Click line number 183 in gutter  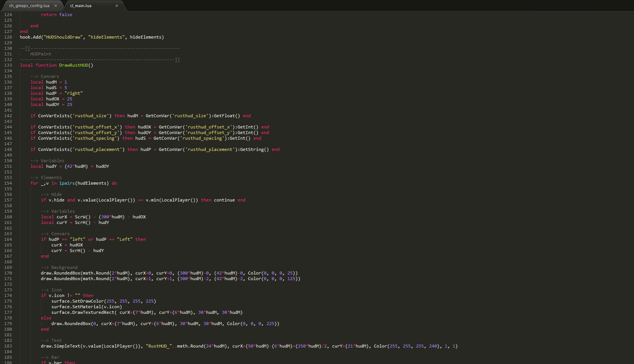tap(8, 346)
